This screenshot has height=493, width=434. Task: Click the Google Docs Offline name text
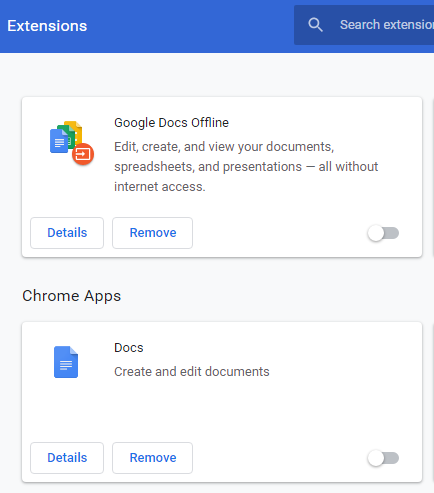tap(171, 123)
